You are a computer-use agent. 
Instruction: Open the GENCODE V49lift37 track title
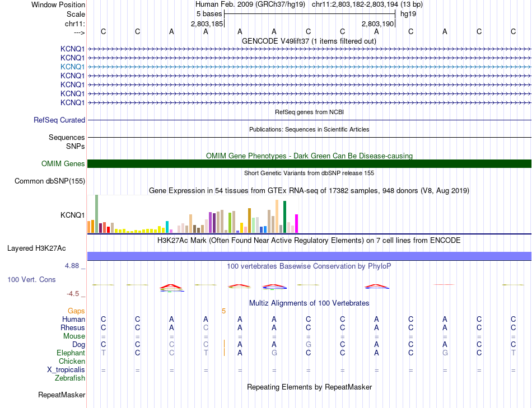(309, 41)
